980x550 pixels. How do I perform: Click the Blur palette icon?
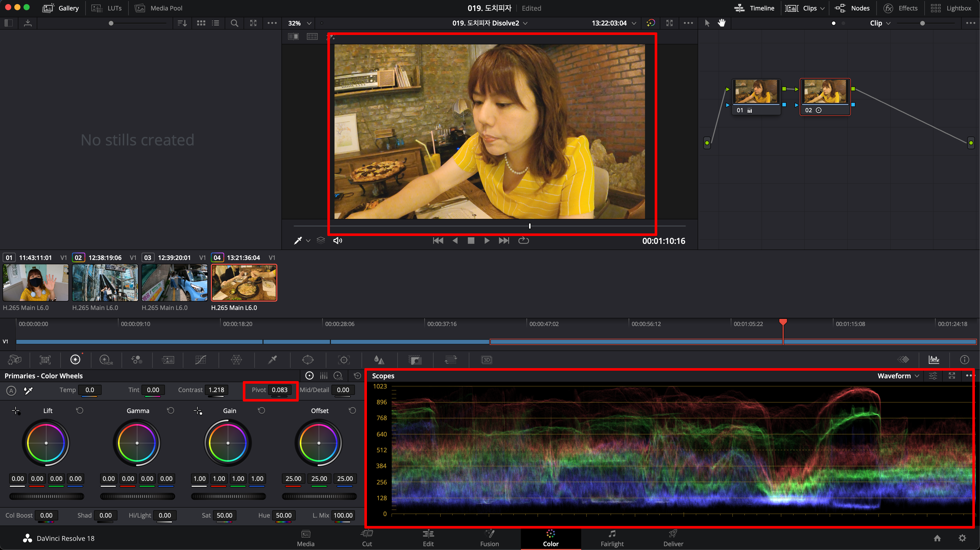pos(379,360)
